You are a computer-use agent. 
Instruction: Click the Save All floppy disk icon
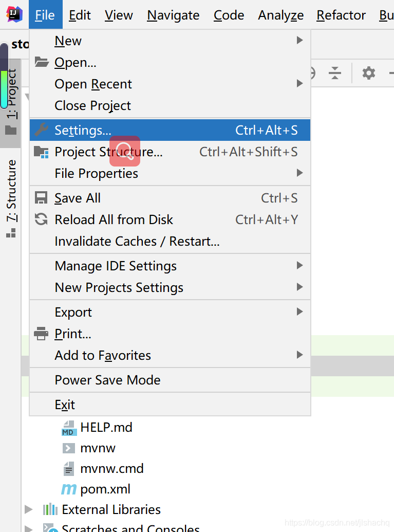[x=41, y=198]
